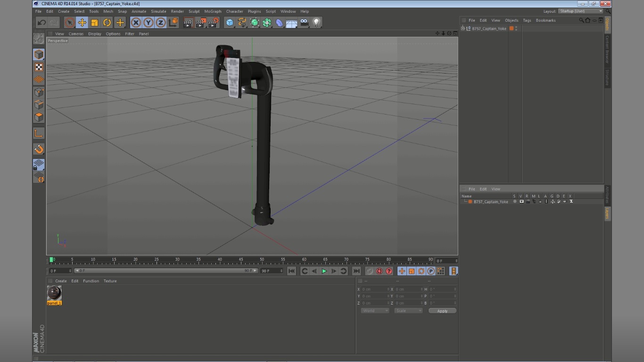Toggle the locked workplane icon
The image size is (644, 362).
39,165
